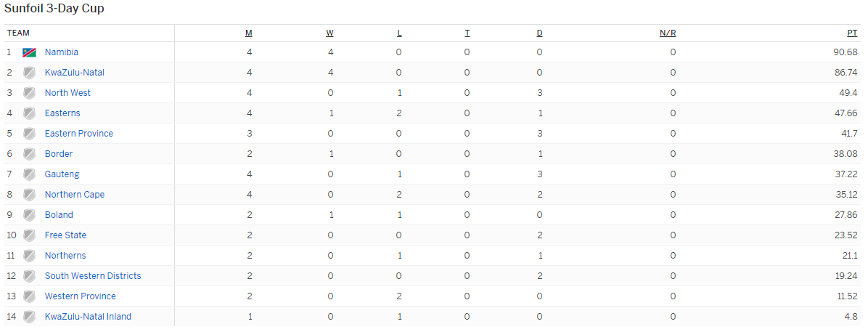Open the KwaZulu-Natal Inland team link
This screenshot has height=332, width=868.
[88, 317]
